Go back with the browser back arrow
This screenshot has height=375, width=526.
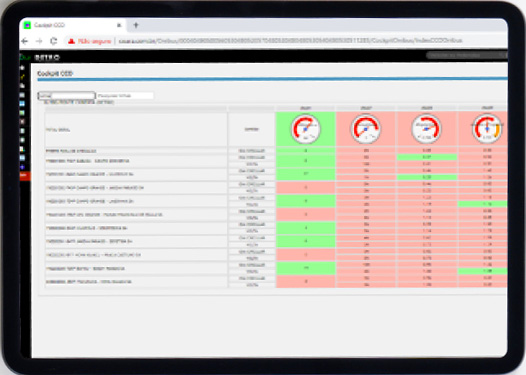(x=24, y=41)
